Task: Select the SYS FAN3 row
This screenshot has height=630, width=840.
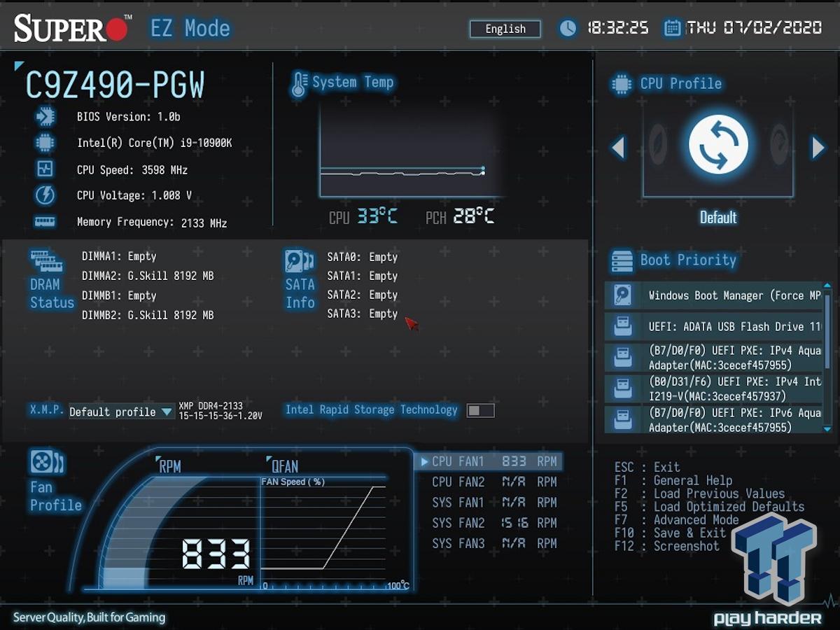Action: point(494,542)
